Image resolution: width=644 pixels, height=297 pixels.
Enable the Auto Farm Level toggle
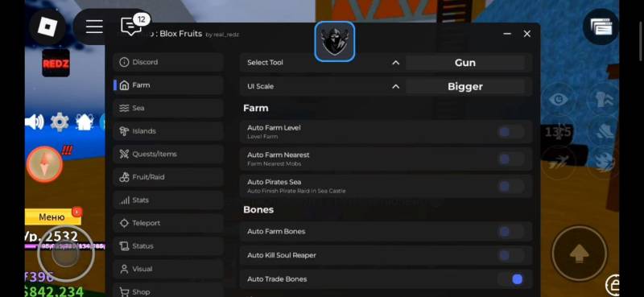click(x=510, y=132)
